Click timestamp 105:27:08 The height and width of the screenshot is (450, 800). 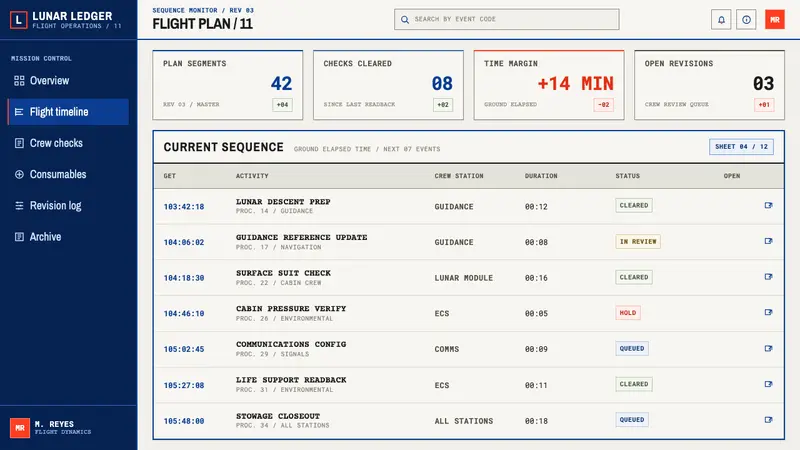click(184, 385)
